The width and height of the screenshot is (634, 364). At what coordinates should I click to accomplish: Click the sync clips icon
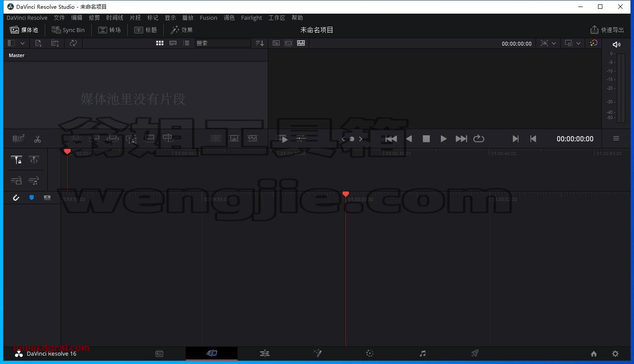pyautogui.click(x=73, y=43)
